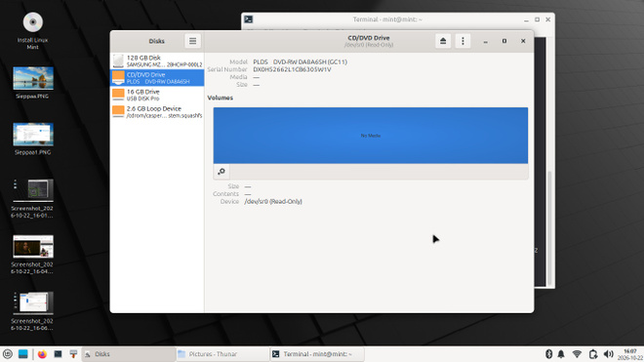Eject the CD/DVD drive media

(443, 41)
